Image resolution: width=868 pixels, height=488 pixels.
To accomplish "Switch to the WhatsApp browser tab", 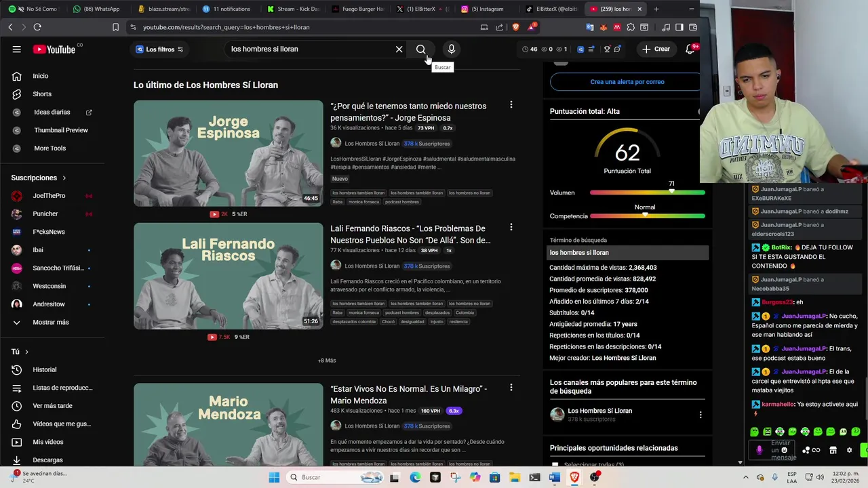I will (96, 9).
